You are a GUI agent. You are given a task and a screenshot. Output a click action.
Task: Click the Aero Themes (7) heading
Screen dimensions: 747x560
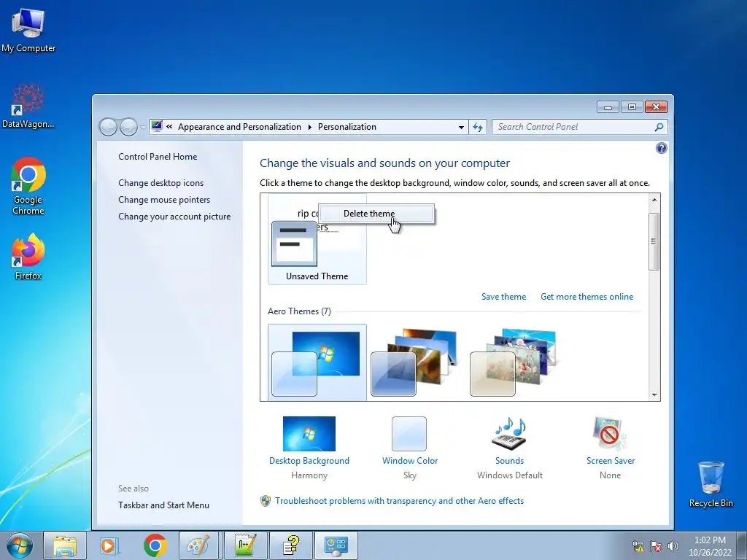click(x=299, y=311)
